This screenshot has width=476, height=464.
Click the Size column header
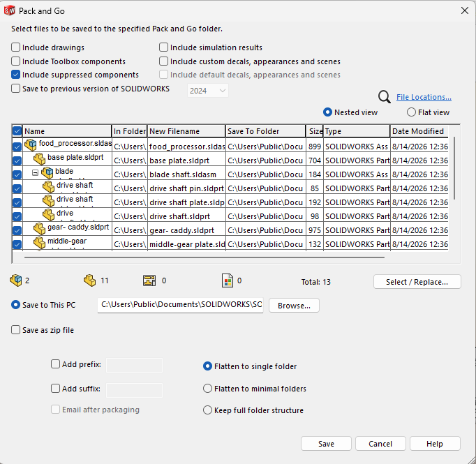(x=315, y=131)
